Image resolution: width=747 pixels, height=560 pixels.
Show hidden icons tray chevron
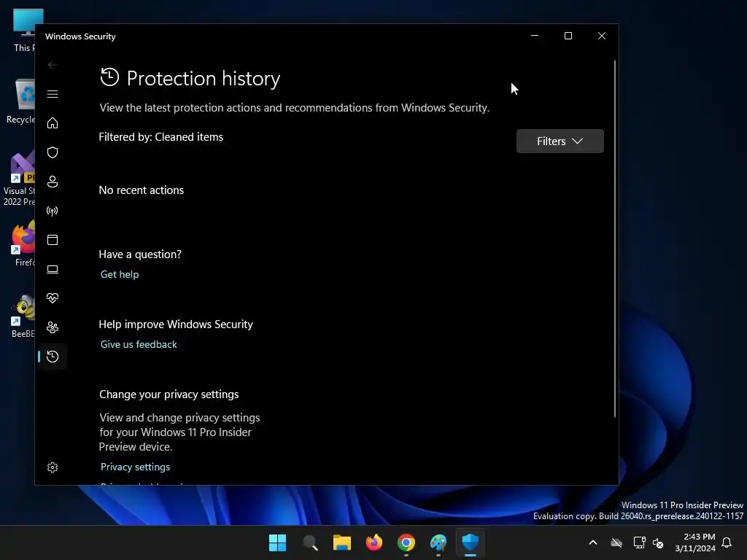(x=593, y=542)
